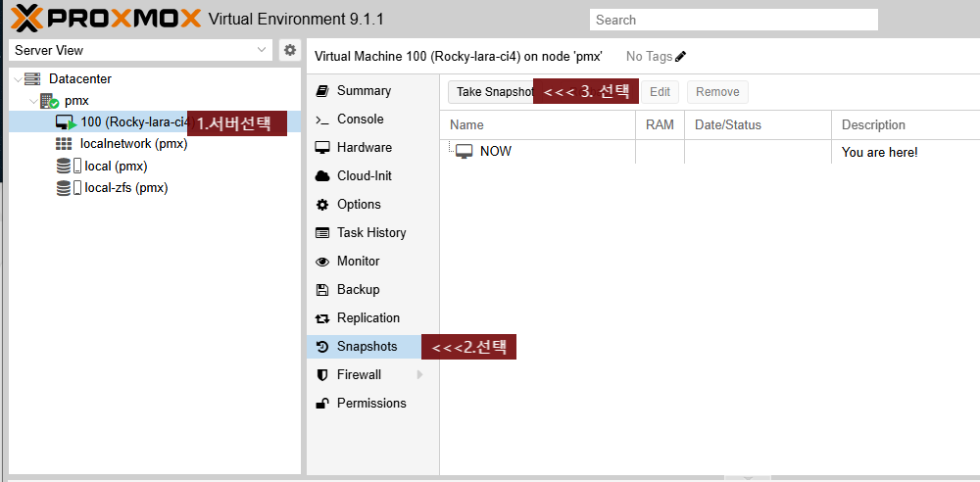This screenshot has height=482, width=980.
Task: Edit tags using the pencil icon
Action: (681, 56)
